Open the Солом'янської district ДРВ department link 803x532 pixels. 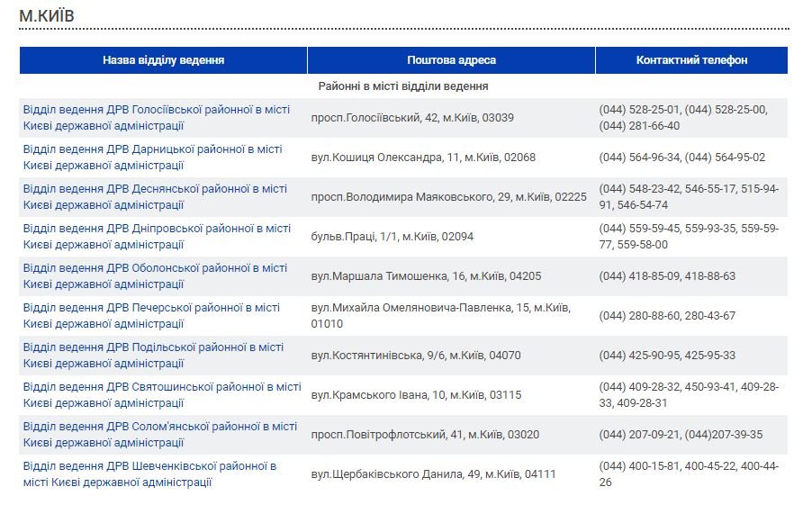click(159, 426)
